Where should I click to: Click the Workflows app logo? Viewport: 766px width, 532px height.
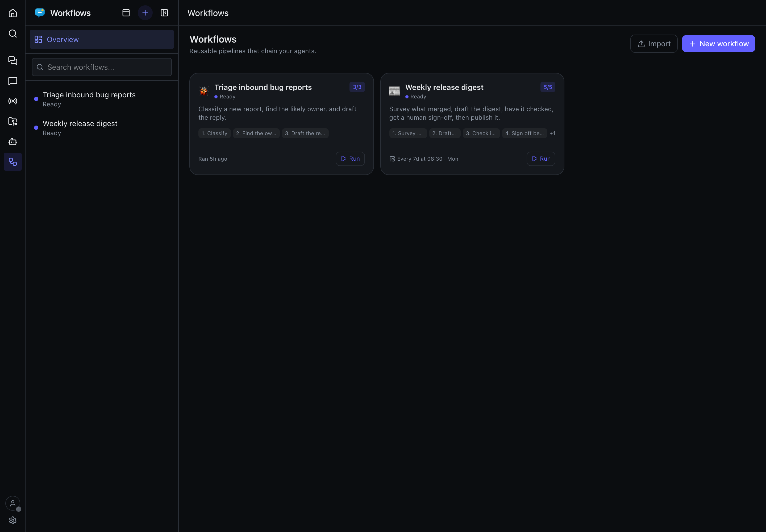click(x=40, y=13)
